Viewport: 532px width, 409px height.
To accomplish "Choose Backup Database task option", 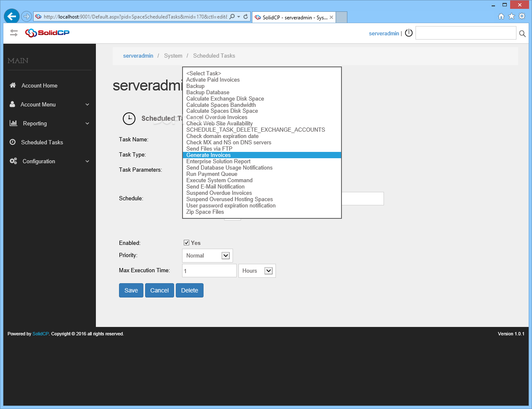I will (262, 92).
